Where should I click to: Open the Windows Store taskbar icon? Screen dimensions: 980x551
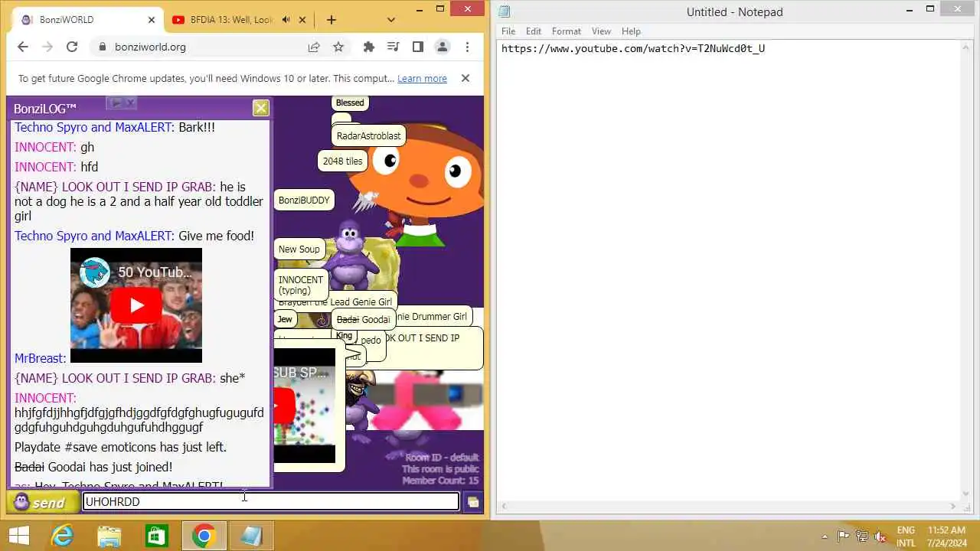click(x=156, y=536)
